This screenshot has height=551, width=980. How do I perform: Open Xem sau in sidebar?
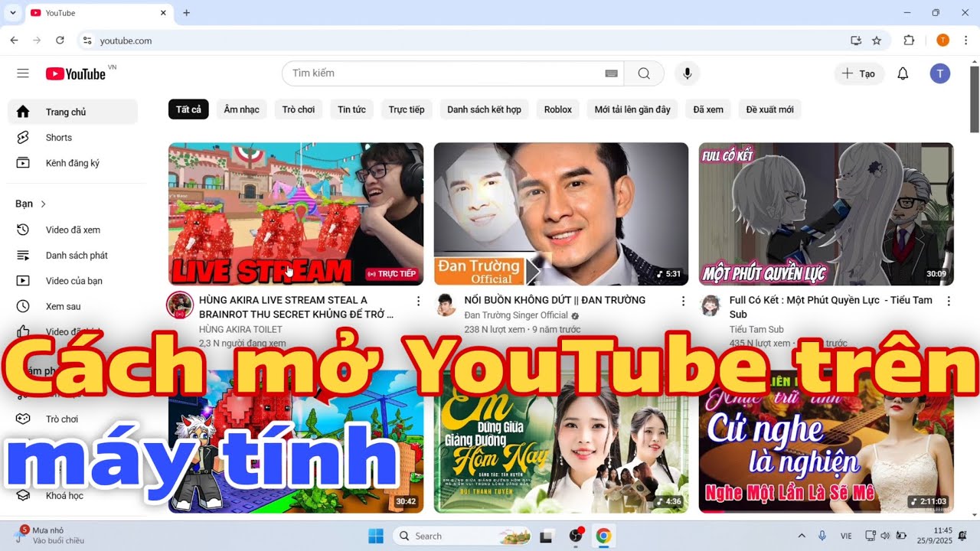tap(73, 306)
